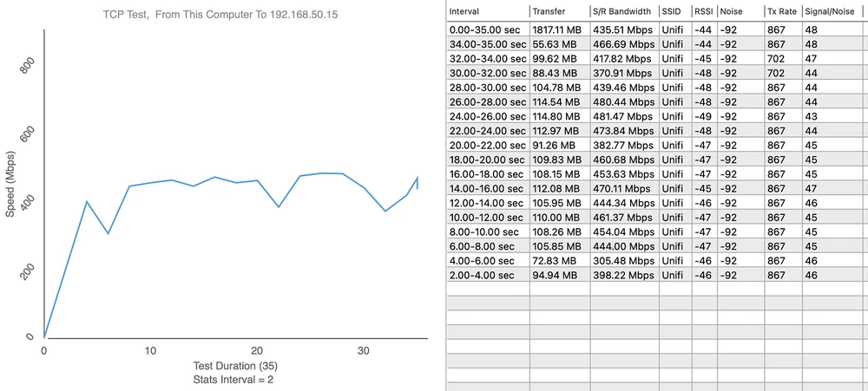The image size is (868, 391).
Task: Select the 24.00-26.00 sec interval row
Action: [x=487, y=116]
